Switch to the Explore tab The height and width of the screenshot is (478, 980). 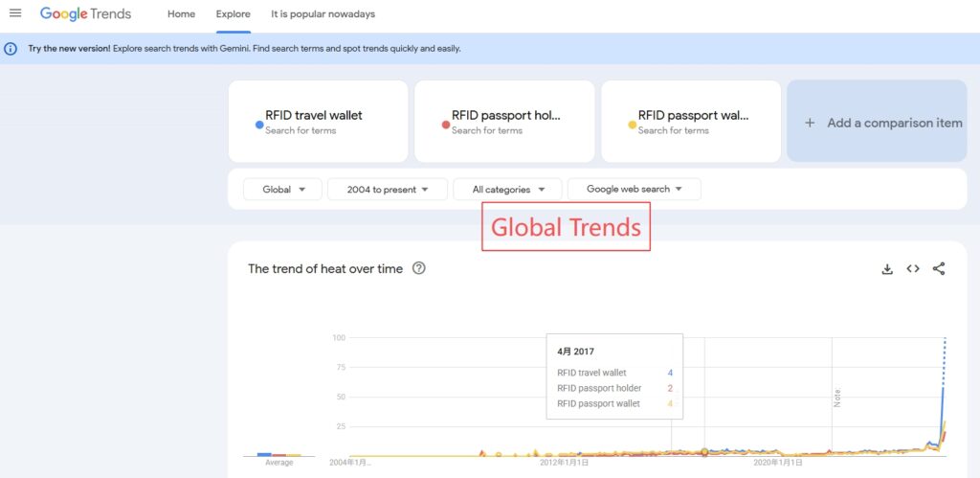point(234,14)
